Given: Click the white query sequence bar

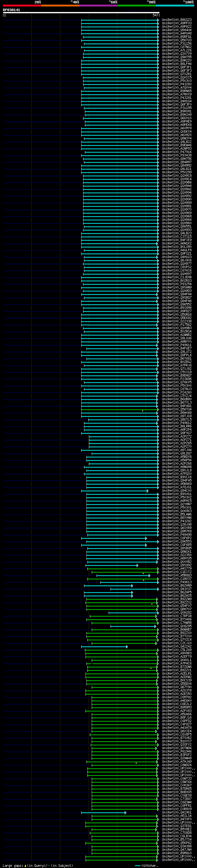Looking at the screenshot, I should tap(81, 12).
